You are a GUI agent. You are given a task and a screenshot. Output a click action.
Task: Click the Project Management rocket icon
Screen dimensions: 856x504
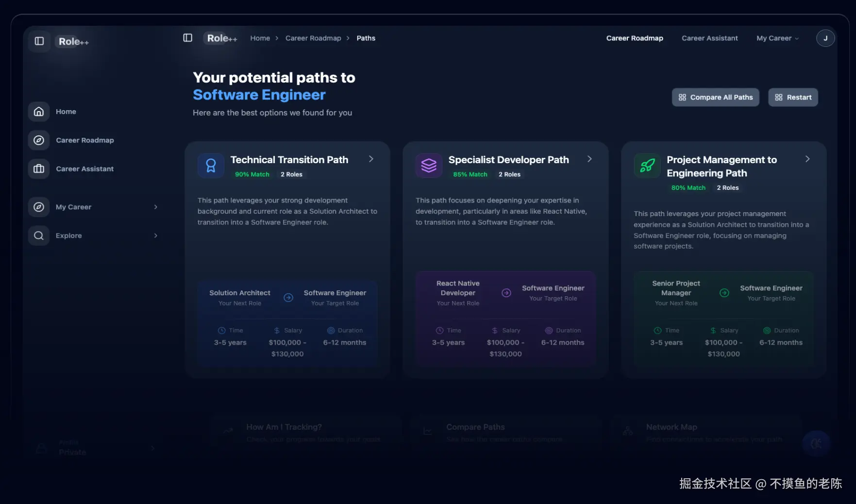coord(647,166)
